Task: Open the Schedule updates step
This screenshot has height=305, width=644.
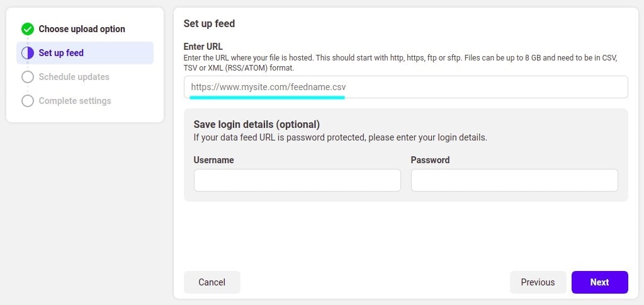Action: pyautogui.click(x=74, y=77)
